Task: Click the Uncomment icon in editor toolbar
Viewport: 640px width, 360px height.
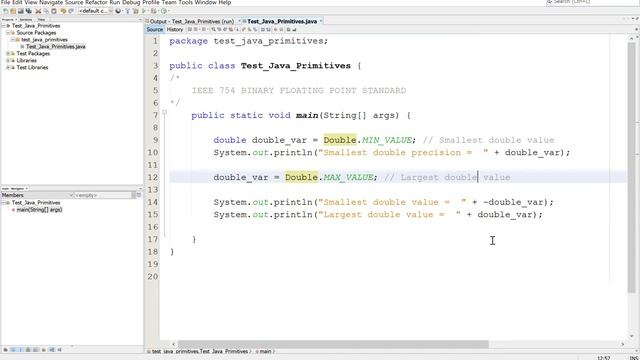Action: 294,29
